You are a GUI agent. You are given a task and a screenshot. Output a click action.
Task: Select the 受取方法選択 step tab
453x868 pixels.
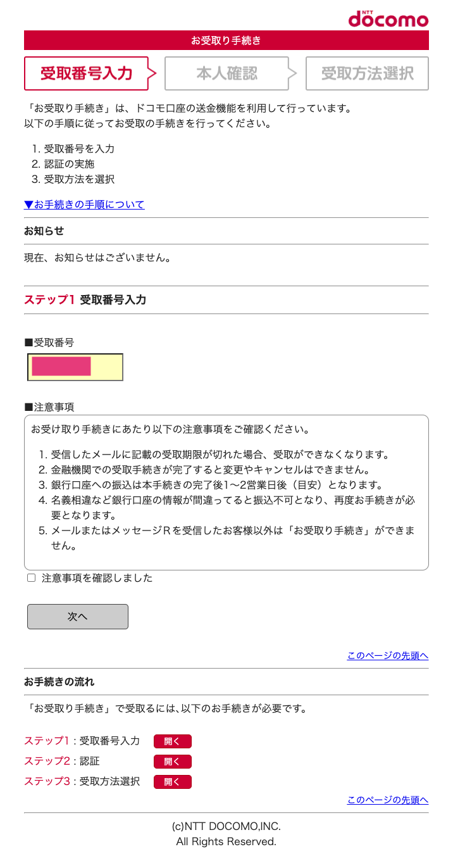367,73
